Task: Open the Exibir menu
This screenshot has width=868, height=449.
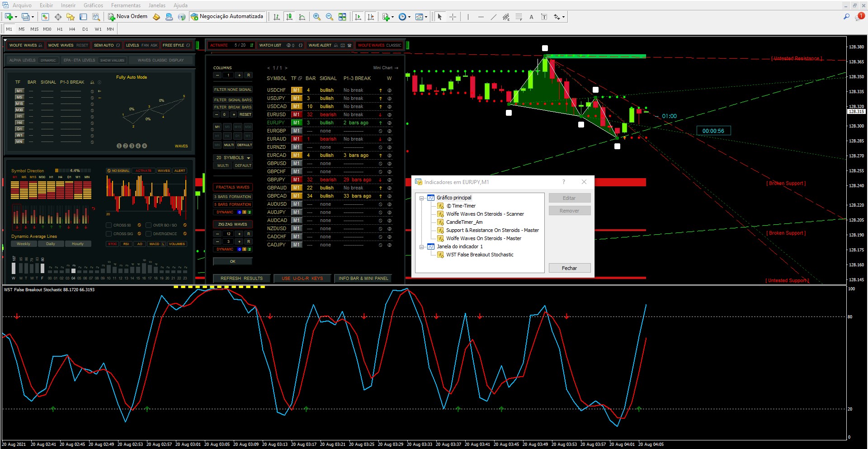Action: [x=46, y=5]
